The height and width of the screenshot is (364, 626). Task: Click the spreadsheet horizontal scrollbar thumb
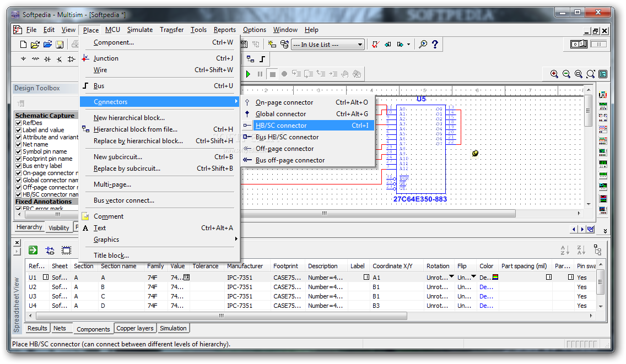click(221, 316)
